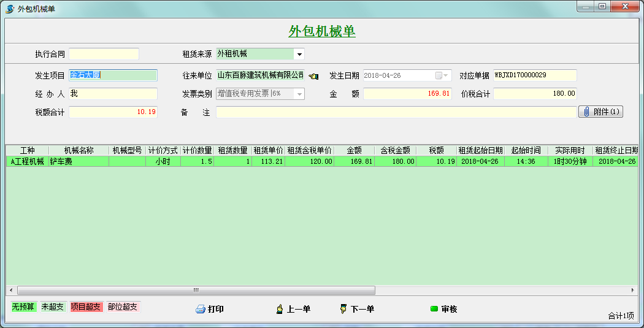Click the 金额 field showing 169.81
The image size is (644, 328).
click(x=407, y=94)
